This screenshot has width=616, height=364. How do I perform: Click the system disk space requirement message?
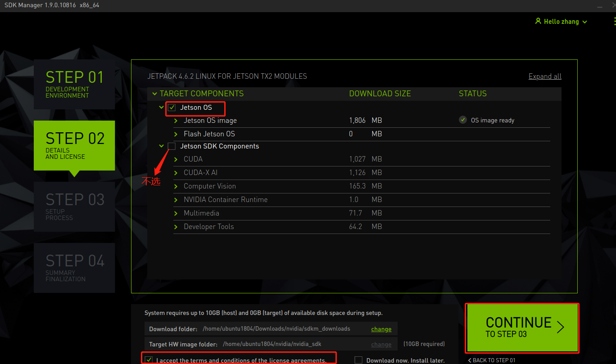[263, 313]
